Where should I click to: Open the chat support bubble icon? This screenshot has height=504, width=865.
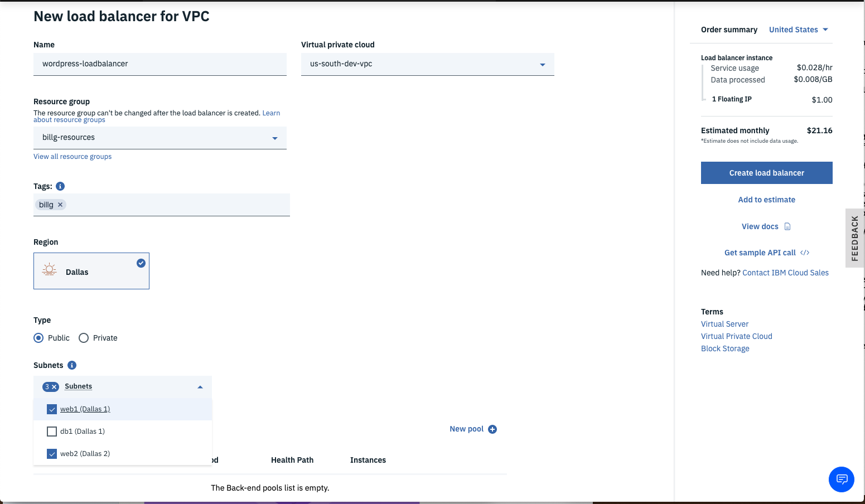click(x=842, y=479)
